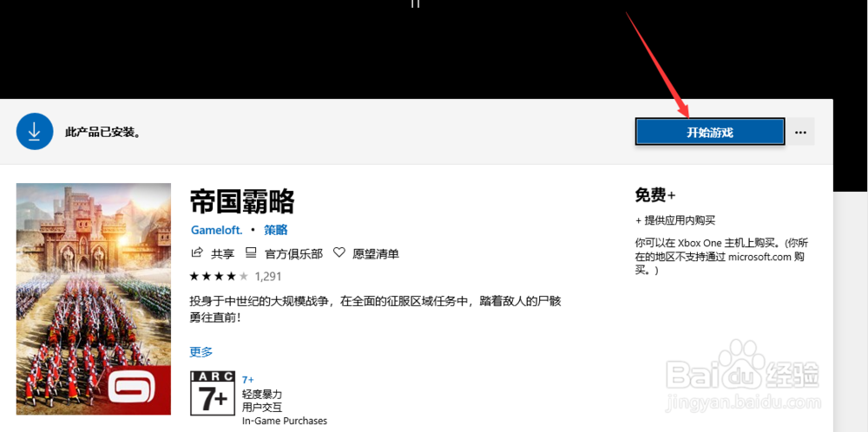Click the 轻度暴力 rating descriptor
The height and width of the screenshot is (432, 868).
262,394
